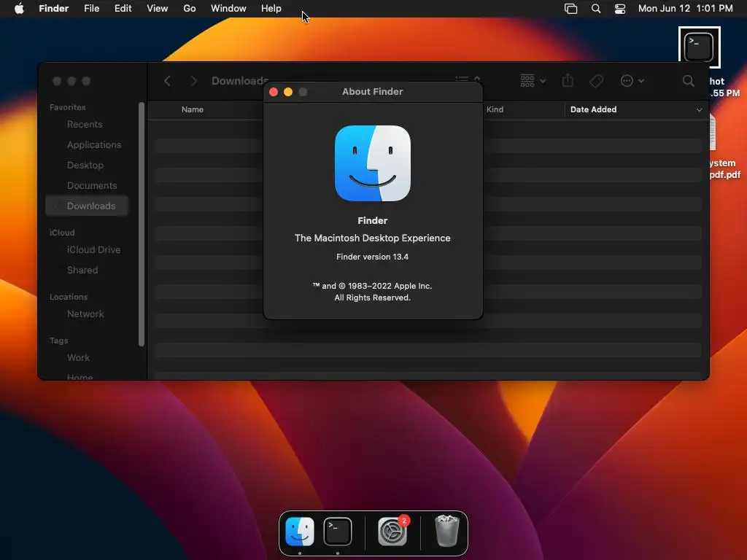
Task: Open Finder from the Dock
Action: (x=300, y=532)
